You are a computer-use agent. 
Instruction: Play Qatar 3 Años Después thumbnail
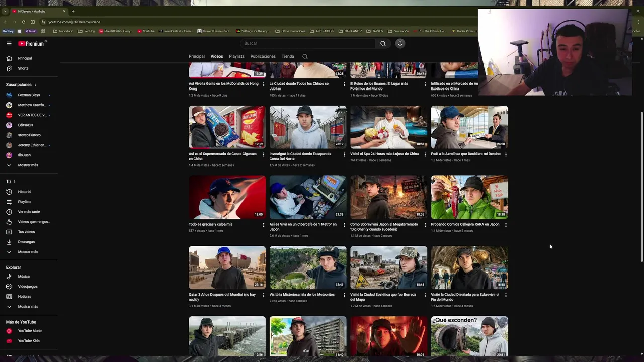tap(227, 267)
